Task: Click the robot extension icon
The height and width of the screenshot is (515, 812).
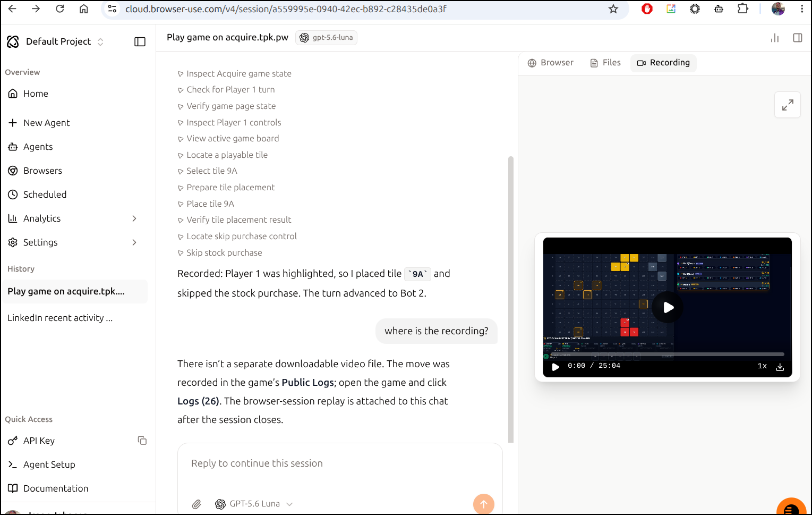Action: (719, 9)
